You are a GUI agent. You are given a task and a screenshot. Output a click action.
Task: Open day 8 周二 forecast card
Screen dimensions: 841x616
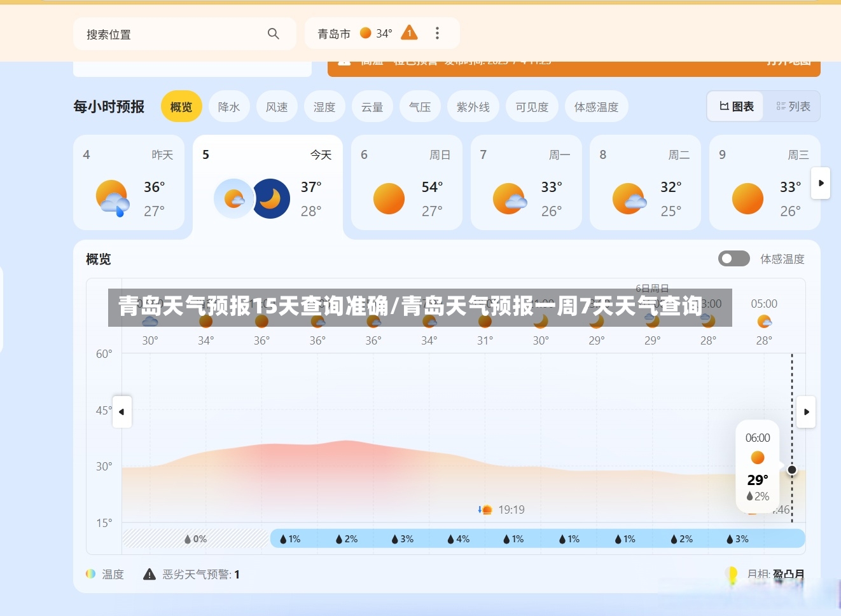click(x=645, y=182)
